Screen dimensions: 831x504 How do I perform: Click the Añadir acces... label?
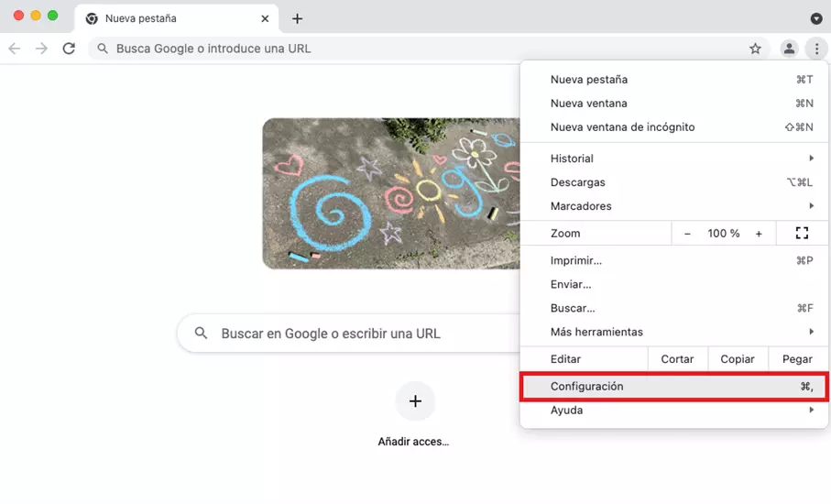tap(413, 442)
